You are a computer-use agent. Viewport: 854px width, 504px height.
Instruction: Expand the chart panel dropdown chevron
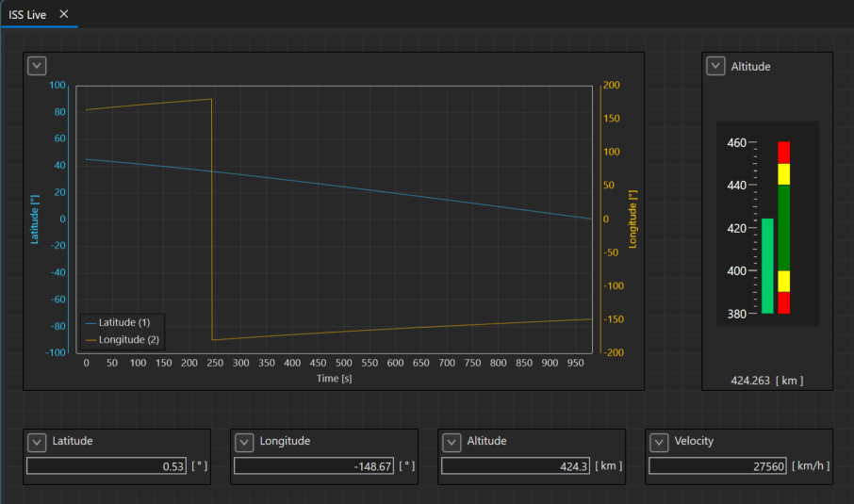pos(37,66)
